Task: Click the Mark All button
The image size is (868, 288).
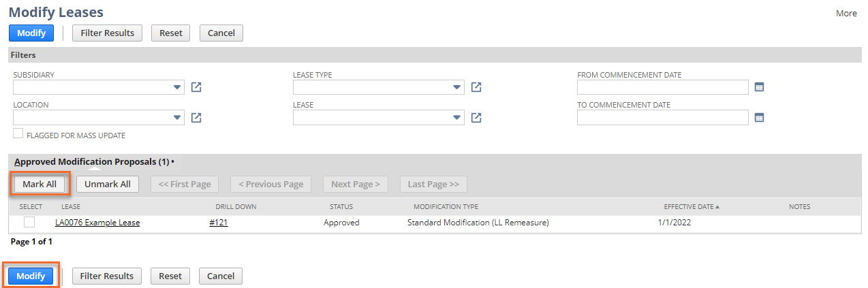Action: pos(40,184)
